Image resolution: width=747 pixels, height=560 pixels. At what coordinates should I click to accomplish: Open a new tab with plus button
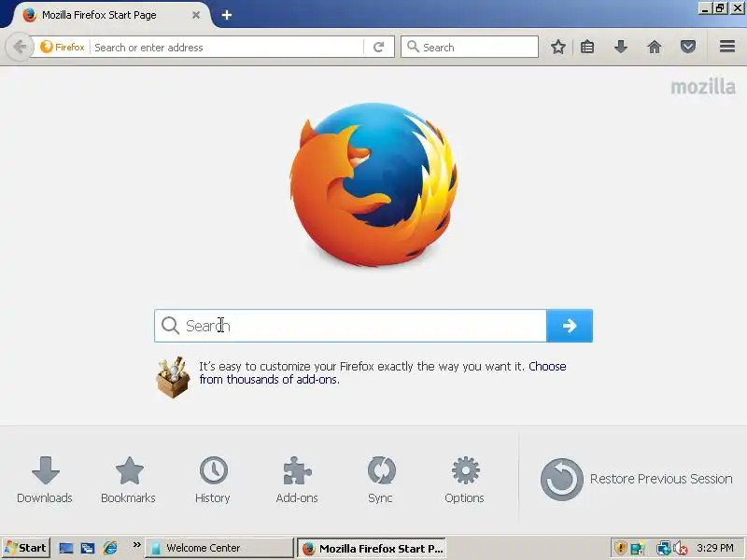(227, 15)
